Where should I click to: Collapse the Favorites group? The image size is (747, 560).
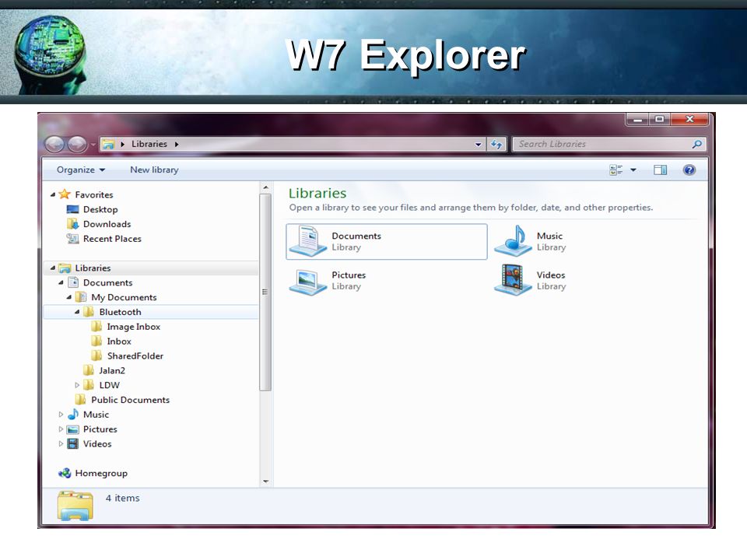(x=53, y=194)
